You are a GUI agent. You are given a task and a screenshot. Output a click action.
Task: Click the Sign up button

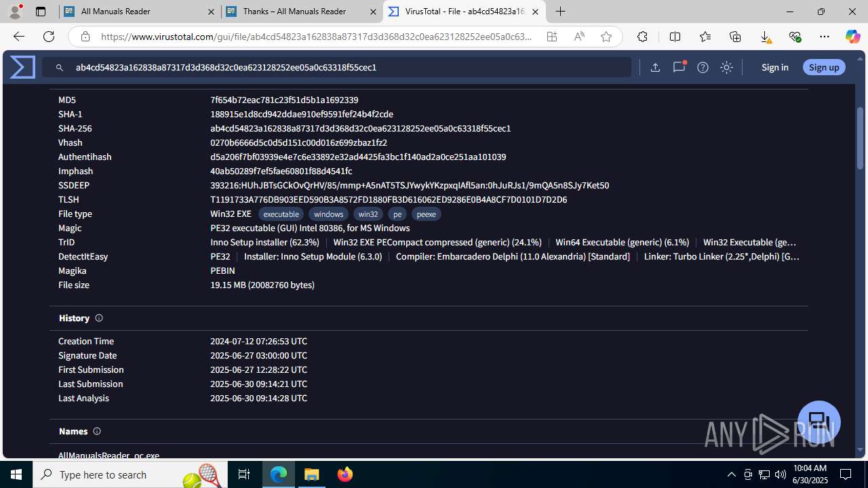tap(824, 67)
